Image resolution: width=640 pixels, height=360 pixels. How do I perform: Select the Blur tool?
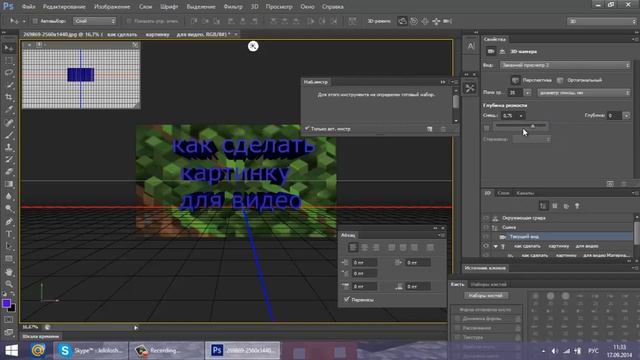click(9, 196)
